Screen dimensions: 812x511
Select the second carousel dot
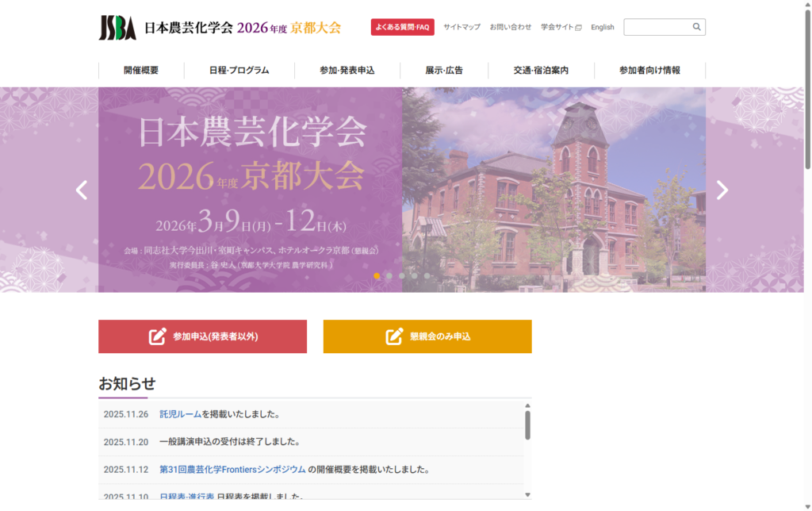pos(389,275)
